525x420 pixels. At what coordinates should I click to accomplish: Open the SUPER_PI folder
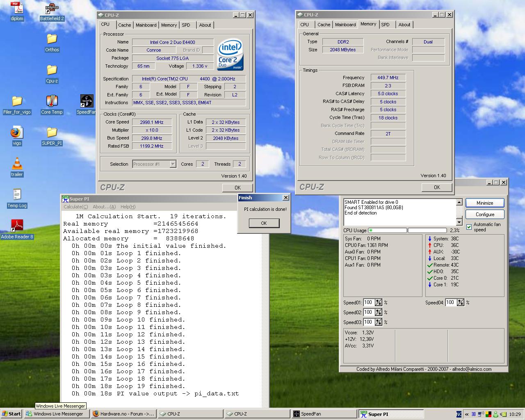tap(52, 136)
